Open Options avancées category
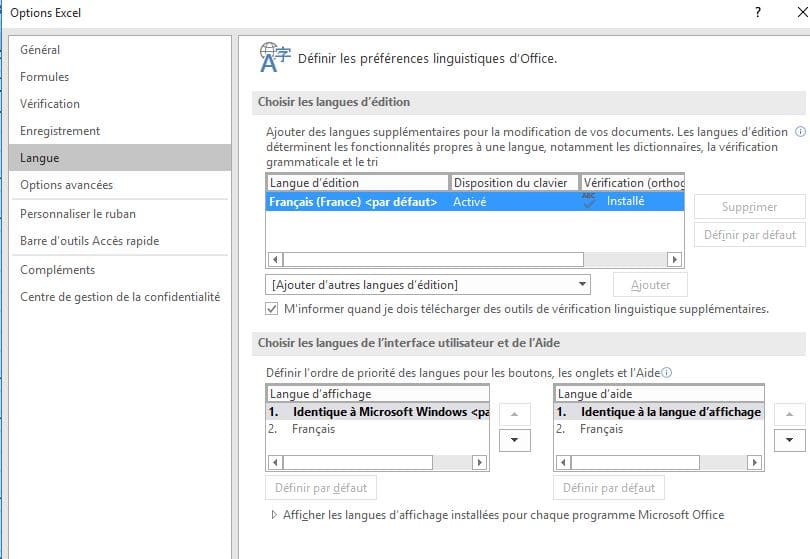Viewport: 810px width, 559px height. coord(120,184)
